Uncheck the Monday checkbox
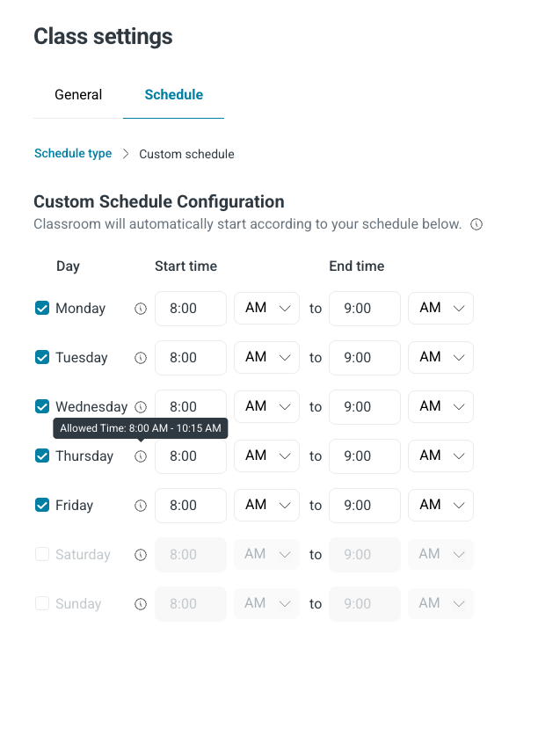Viewport: 560px width, 729px height. click(x=42, y=308)
